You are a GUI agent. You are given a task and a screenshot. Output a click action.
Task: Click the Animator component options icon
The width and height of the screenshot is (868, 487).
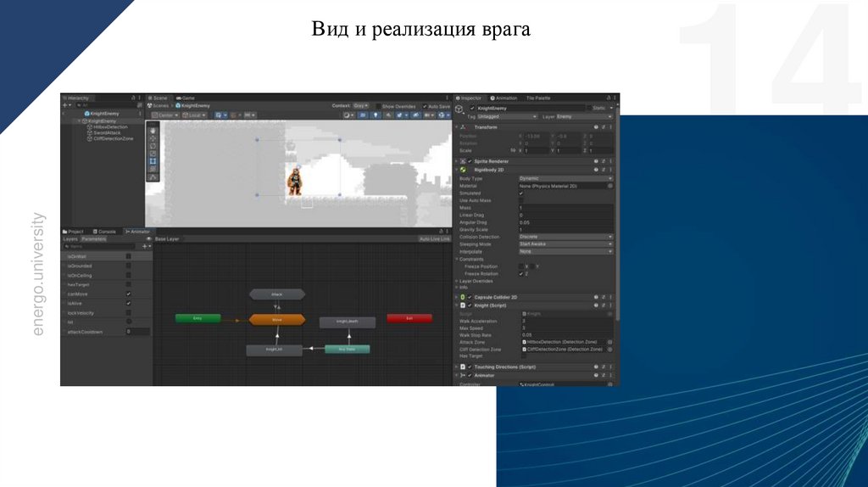point(610,376)
